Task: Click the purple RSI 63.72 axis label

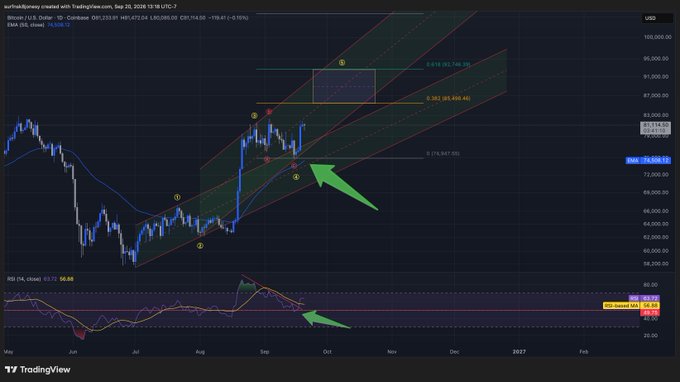Action: 644,298
